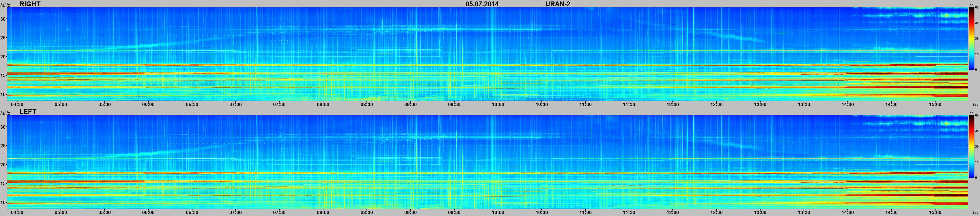The height and width of the screenshot is (216, 980).
Task: Click the RIGHT polarization panel title
Action: (30, 4)
